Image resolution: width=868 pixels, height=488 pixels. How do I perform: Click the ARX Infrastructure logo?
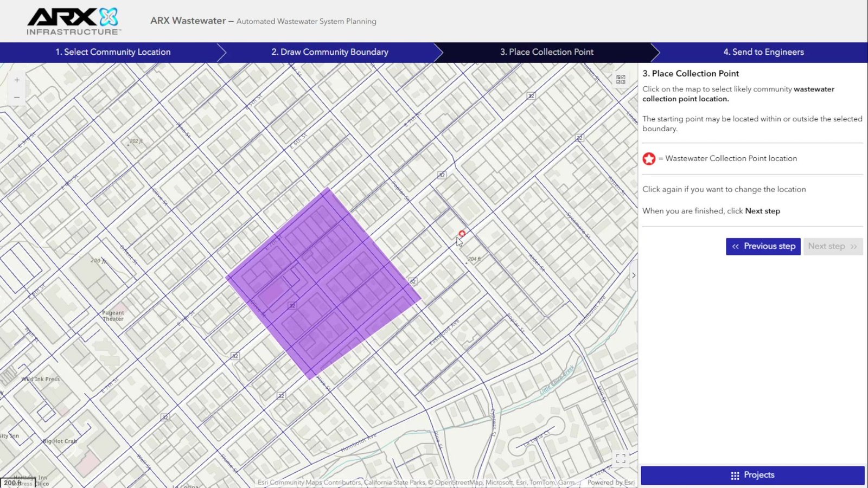coord(74,21)
